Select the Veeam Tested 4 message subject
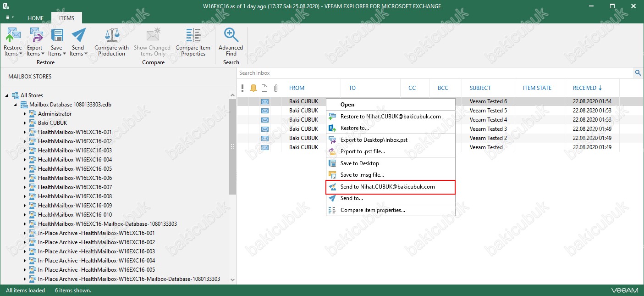The height and width of the screenshot is (296, 644). point(489,120)
